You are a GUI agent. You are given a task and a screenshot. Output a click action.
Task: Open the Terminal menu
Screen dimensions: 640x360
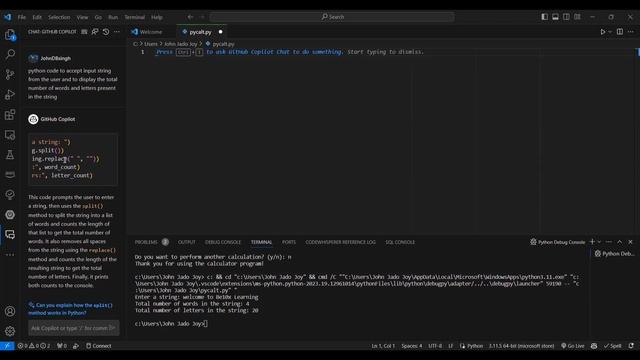point(135,17)
